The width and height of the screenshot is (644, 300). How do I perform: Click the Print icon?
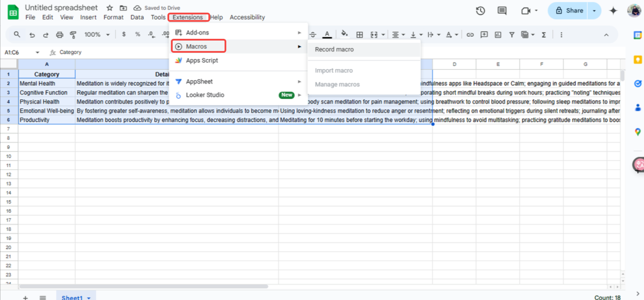[60, 34]
